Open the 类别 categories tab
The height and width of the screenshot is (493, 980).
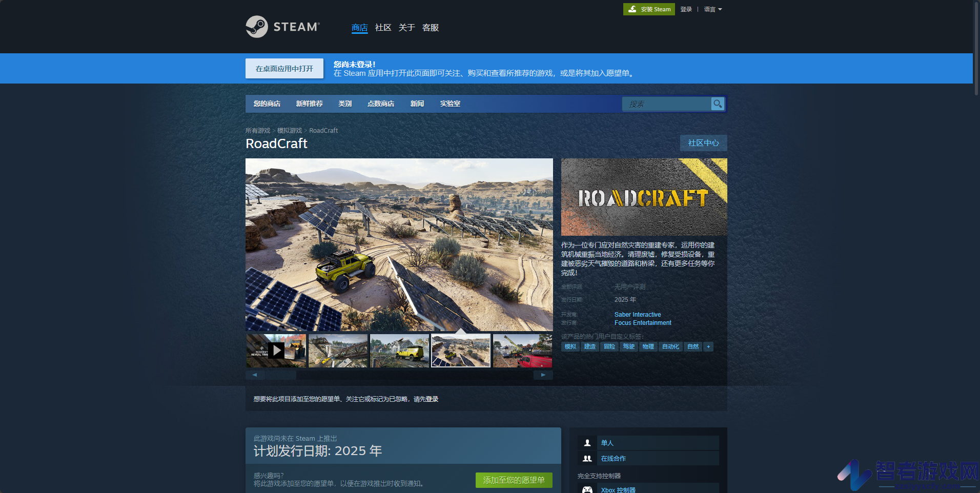pyautogui.click(x=345, y=104)
